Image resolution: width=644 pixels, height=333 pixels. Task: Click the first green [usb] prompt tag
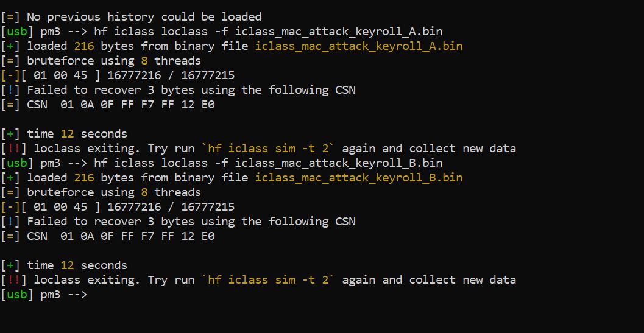click(17, 31)
